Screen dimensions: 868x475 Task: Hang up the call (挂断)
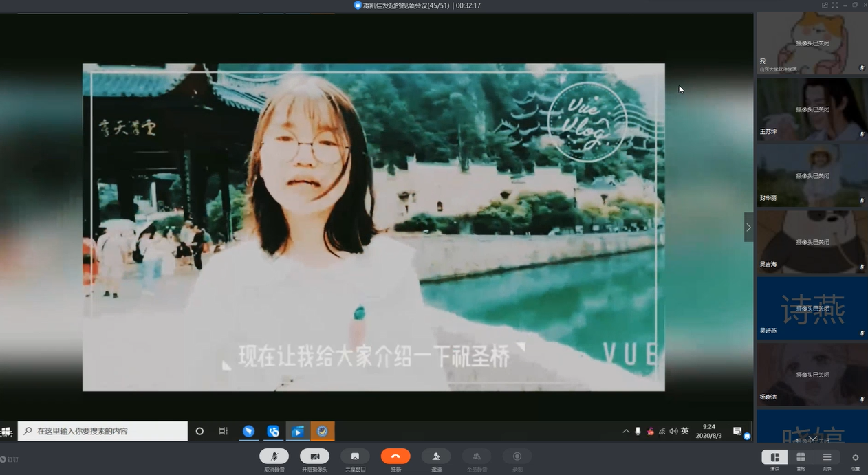click(x=395, y=456)
